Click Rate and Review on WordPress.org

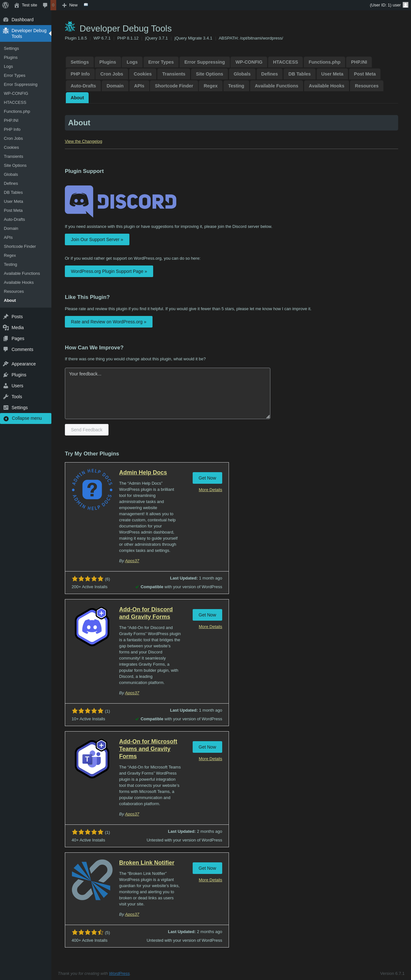(108, 322)
